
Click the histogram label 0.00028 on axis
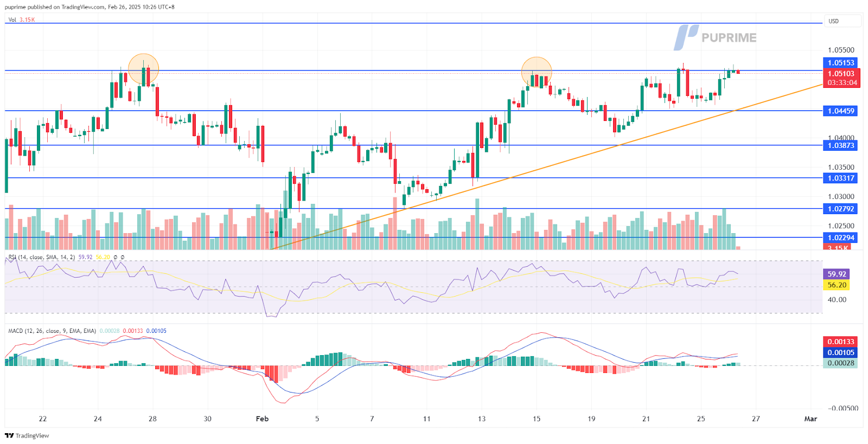pos(840,363)
